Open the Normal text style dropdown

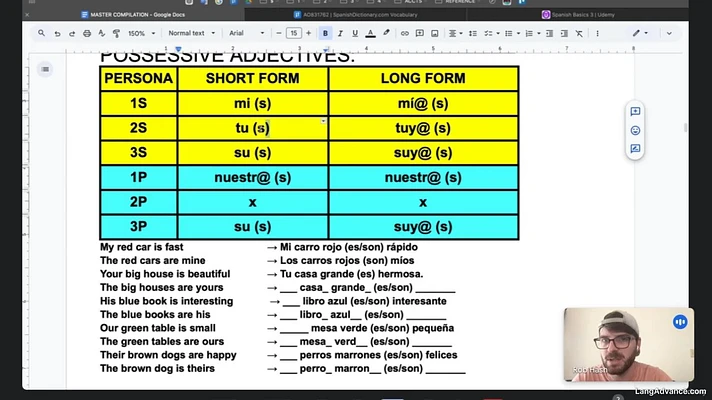point(192,33)
